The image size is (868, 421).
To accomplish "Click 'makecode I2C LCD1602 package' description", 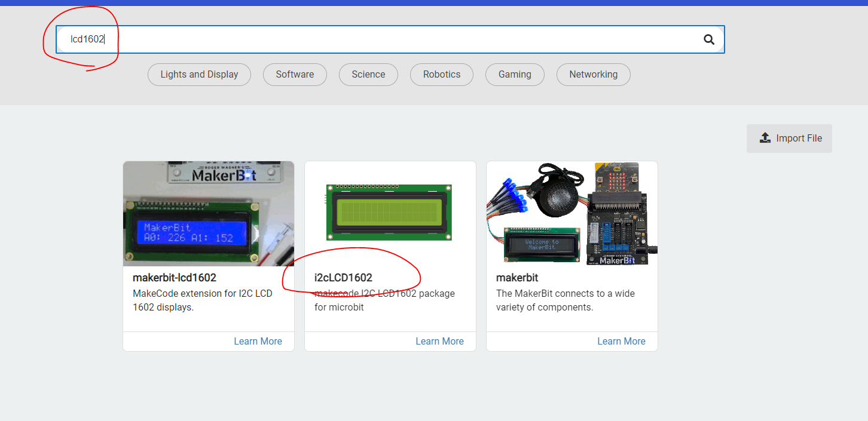I will [x=384, y=293].
